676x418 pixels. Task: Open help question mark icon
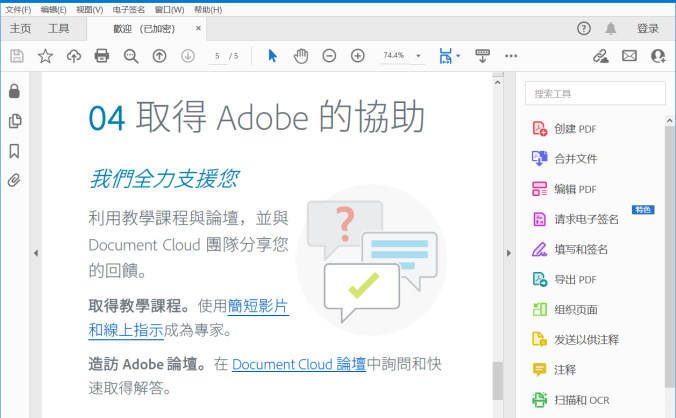[x=584, y=29]
